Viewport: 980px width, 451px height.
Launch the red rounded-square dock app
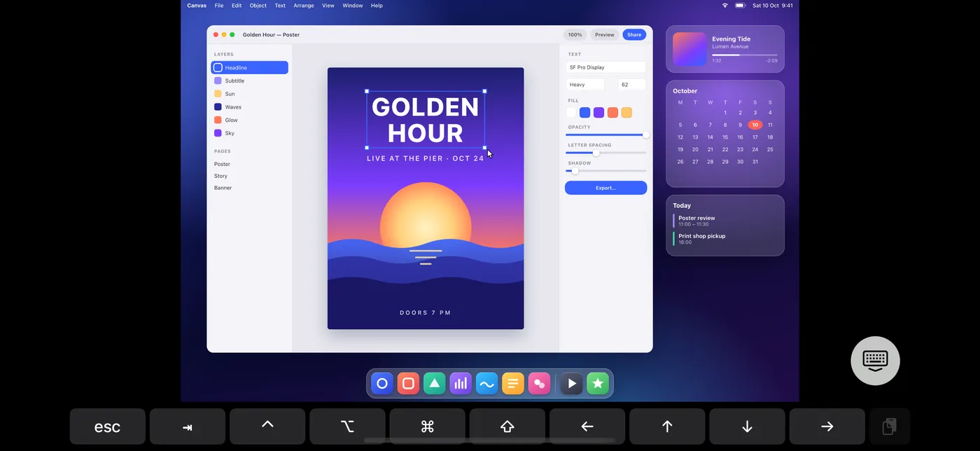coord(409,383)
